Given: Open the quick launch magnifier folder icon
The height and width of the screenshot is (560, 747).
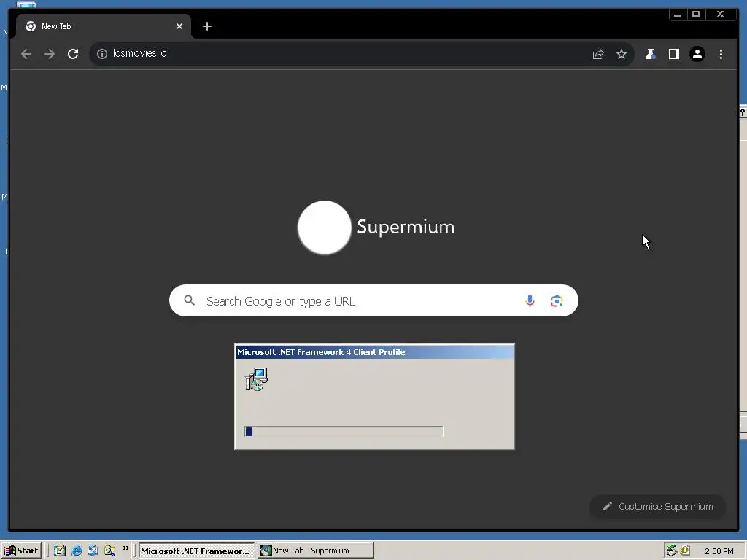Looking at the screenshot, I should (x=110, y=551).
